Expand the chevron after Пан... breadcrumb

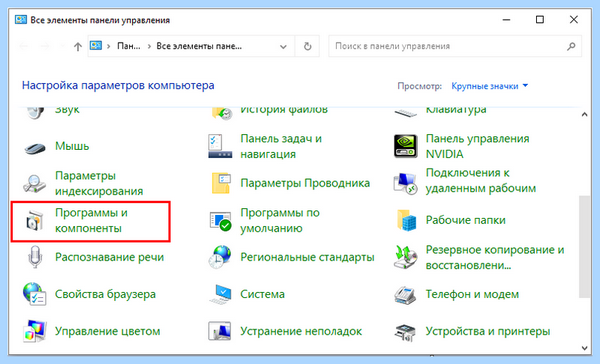tap(148, 46)
